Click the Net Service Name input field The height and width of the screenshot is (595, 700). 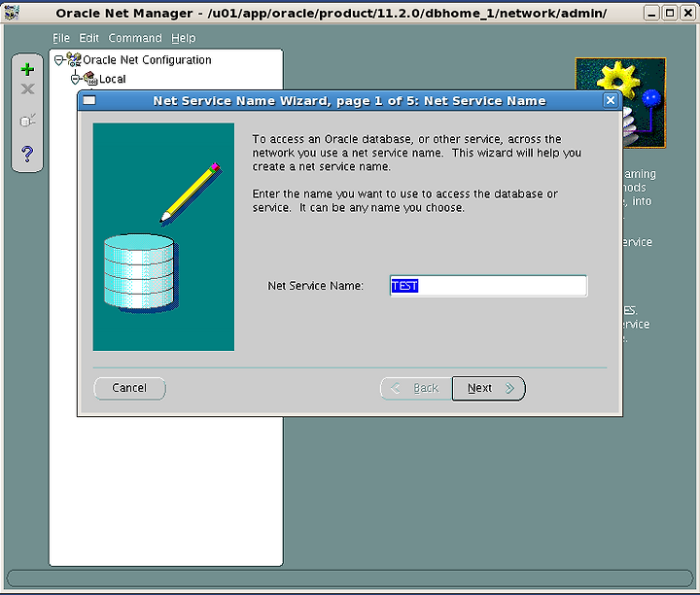488,286
